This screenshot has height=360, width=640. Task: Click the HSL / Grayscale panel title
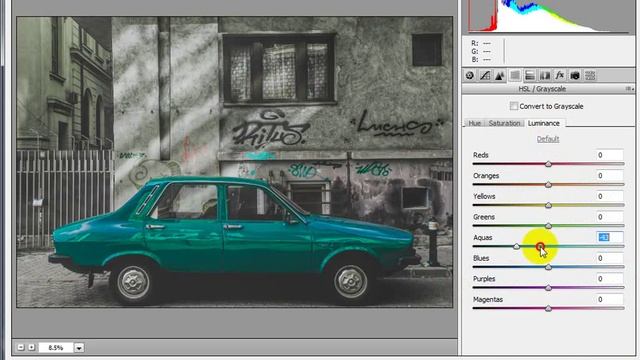click(542, 89)
